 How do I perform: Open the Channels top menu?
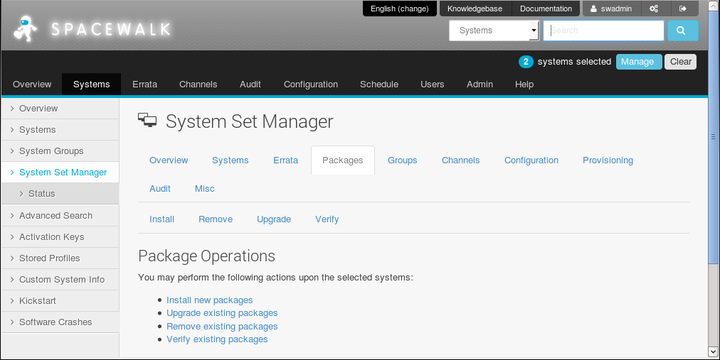point(198,84)
